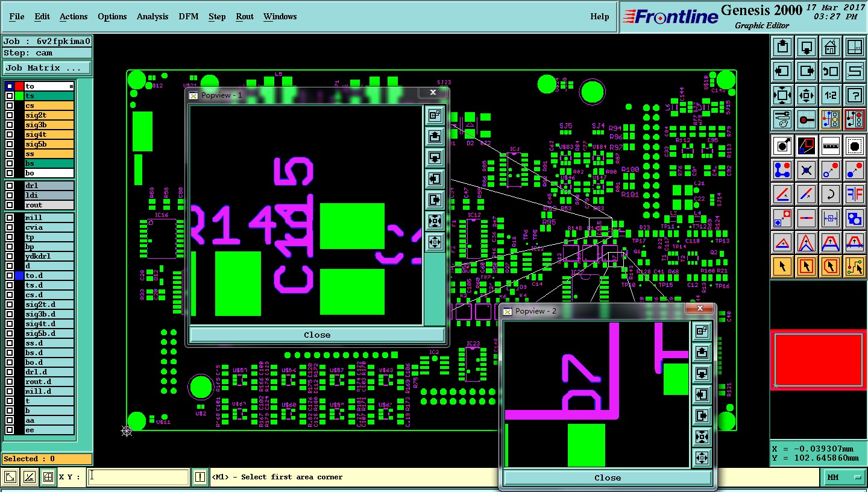Click the exclamation mark icon in the status bar
Viewport: 868px width, 492px height.
pyautogui.click(x=200, y=477)
